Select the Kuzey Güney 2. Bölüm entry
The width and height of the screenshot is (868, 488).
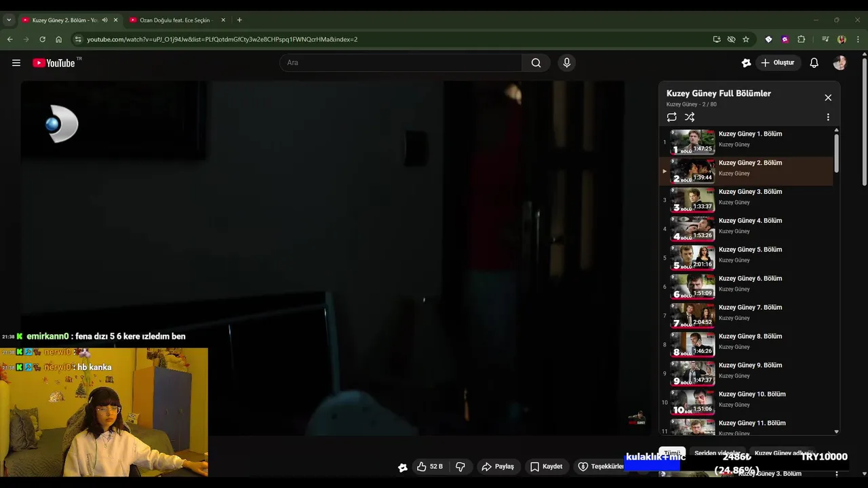(x=746, y=171)
